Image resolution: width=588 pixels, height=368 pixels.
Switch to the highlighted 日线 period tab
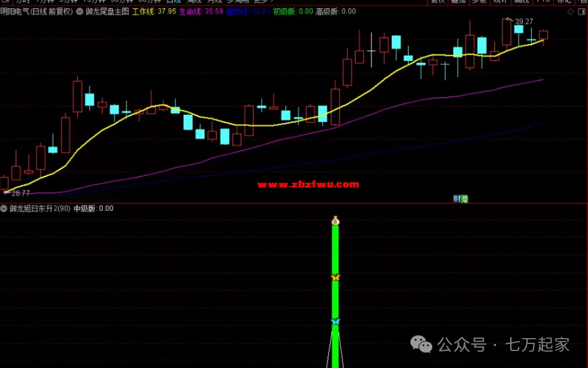coord(173,2)
